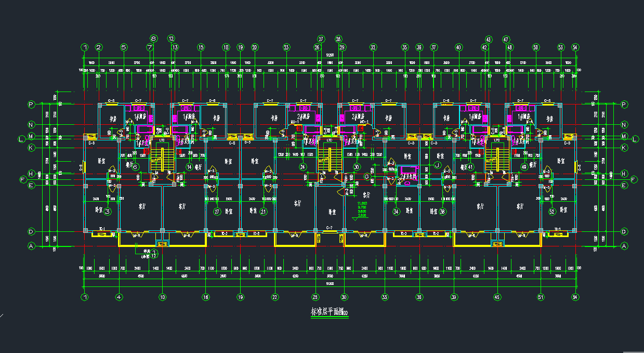The image size is (644, 353).
Task: Select interior axis bubble letter J
Action: point(437,165)
